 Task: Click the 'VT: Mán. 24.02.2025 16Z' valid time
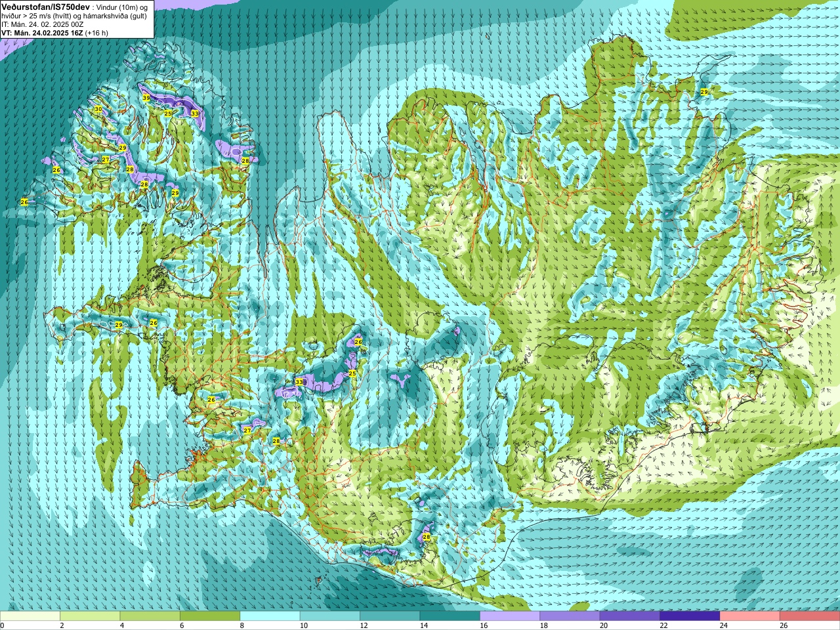tap(42, 33)
